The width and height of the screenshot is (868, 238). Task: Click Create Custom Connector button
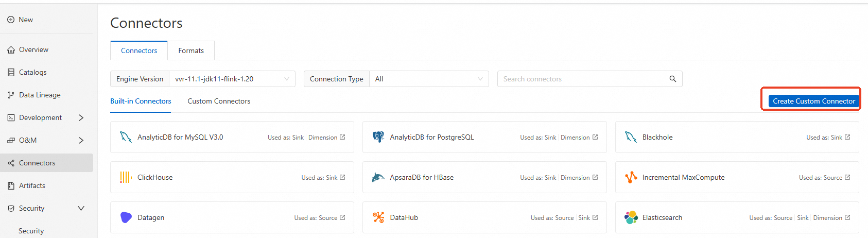814,101
